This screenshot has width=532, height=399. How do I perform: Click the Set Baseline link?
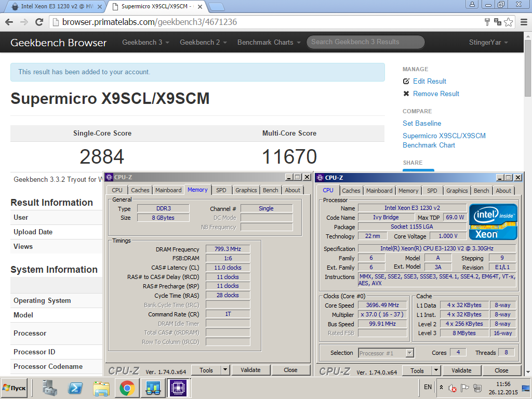(422, 124)
